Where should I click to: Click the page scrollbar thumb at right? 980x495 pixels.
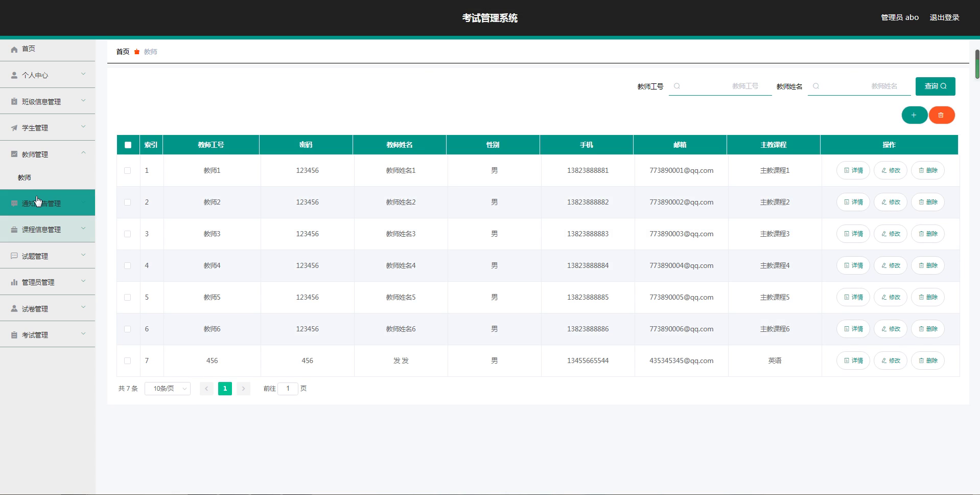tap(977, 64)
